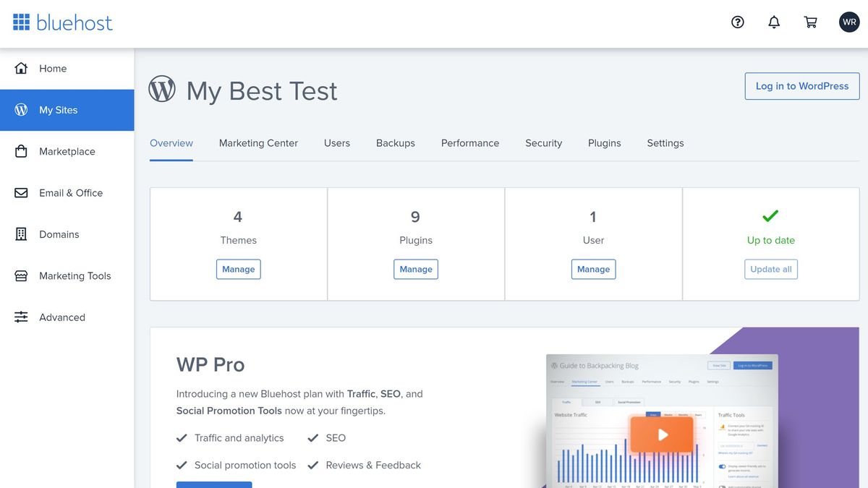Click Manage under User
Image resolution: width=868 pixels, height=488 pixels.
[594, 269]
